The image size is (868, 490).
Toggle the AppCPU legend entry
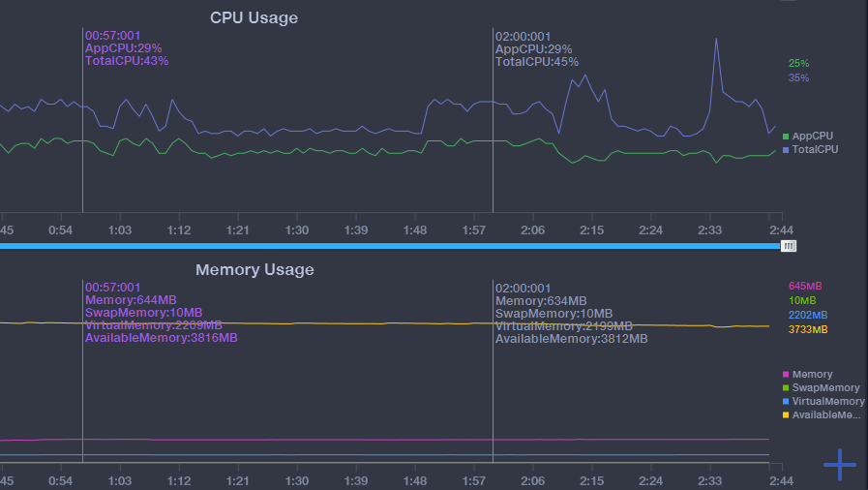[x=811, y=137]
